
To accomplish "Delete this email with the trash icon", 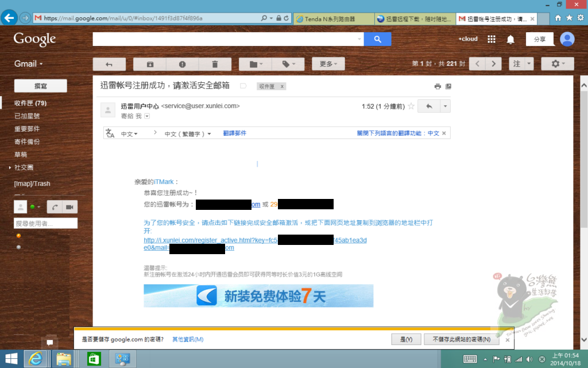I will click(x=215, y=64).
